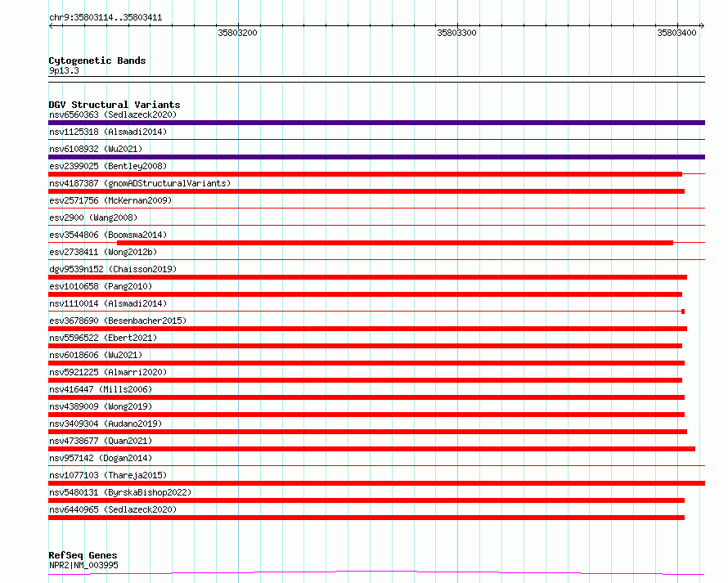
Task: Open nsv416447 (Mills2006) variant label
Action: pyautogui.click(x=101, y=389)
